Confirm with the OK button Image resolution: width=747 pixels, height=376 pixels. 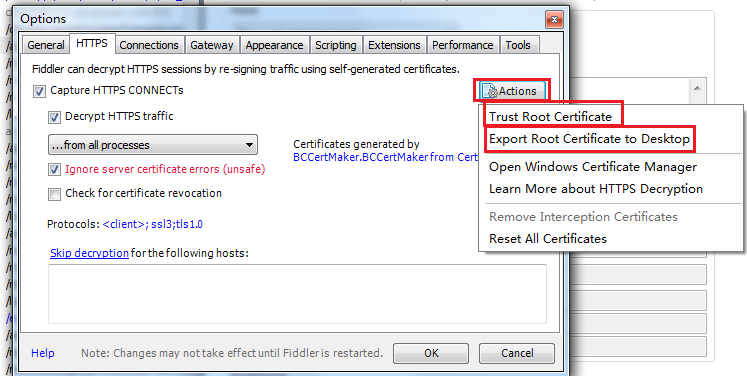point(431,353)
